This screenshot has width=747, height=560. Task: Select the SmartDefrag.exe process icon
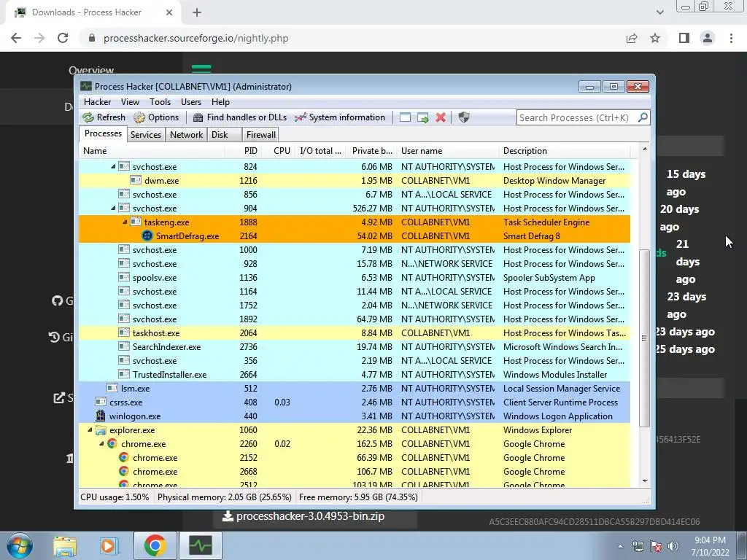point(147,236)
